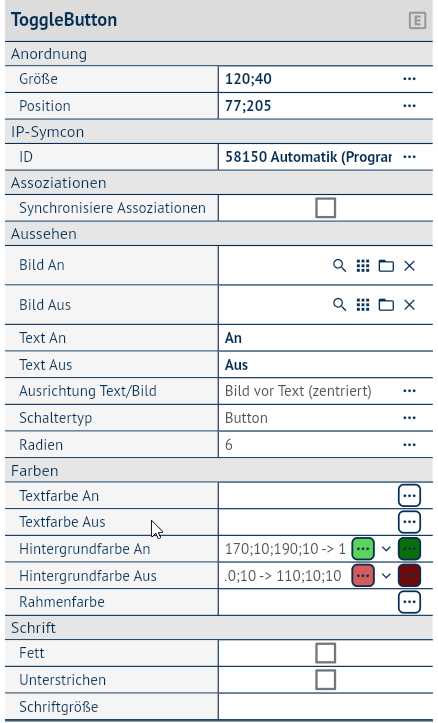Open ID selection ellipsis for 58150 Automatik

409,157
